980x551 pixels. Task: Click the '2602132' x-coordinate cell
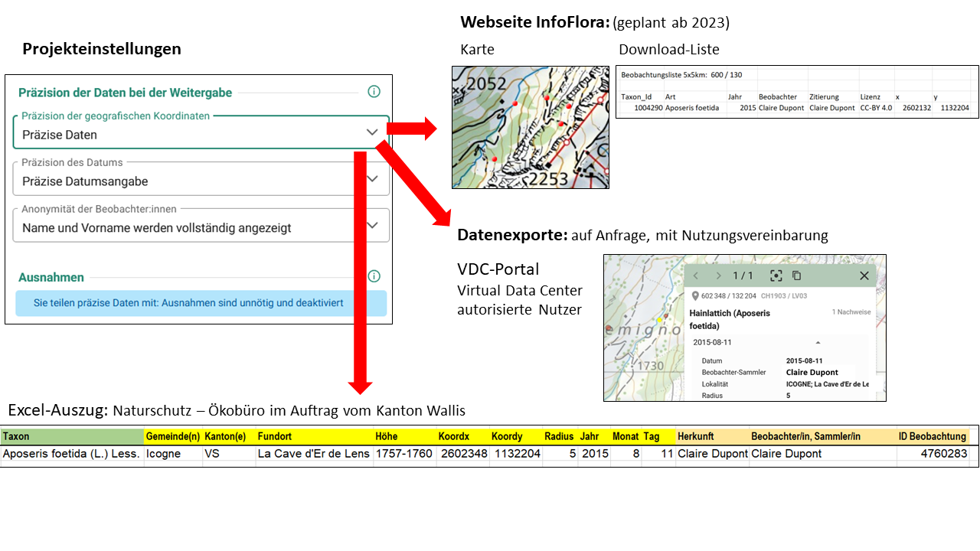[916, 108]
